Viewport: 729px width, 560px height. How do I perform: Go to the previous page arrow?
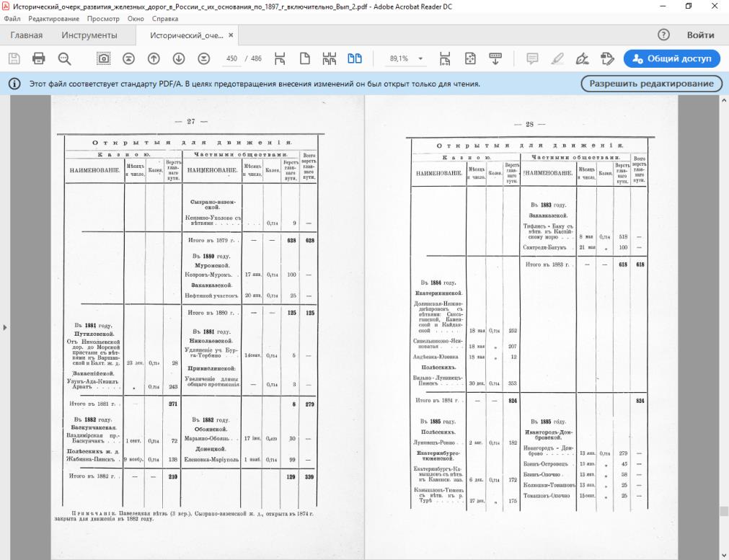point(154,59)
